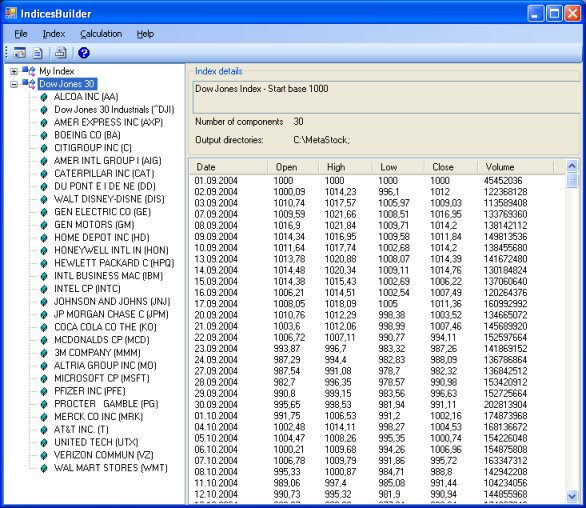Click the first toolbar icon showing a window
This screenshot has height=508, width=586.
click(x=20, y=53)
